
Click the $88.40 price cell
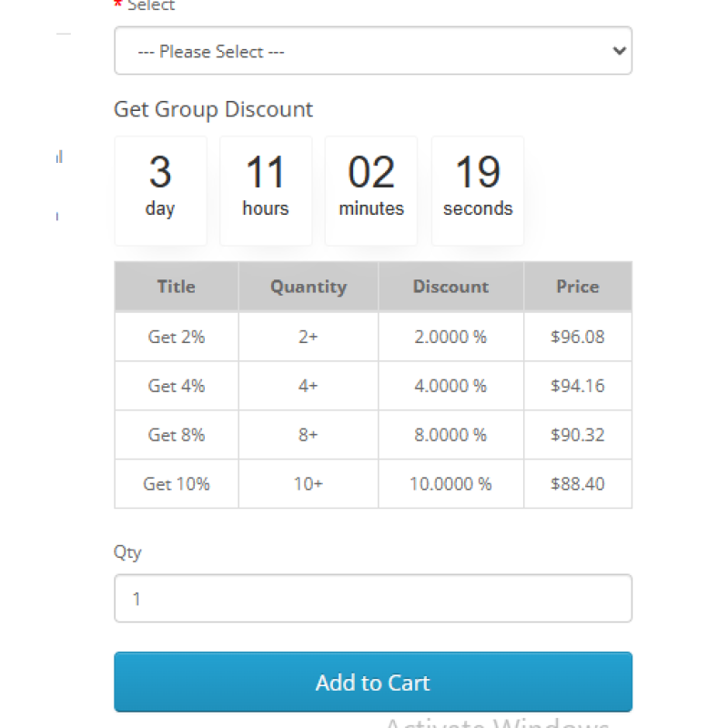578,484
